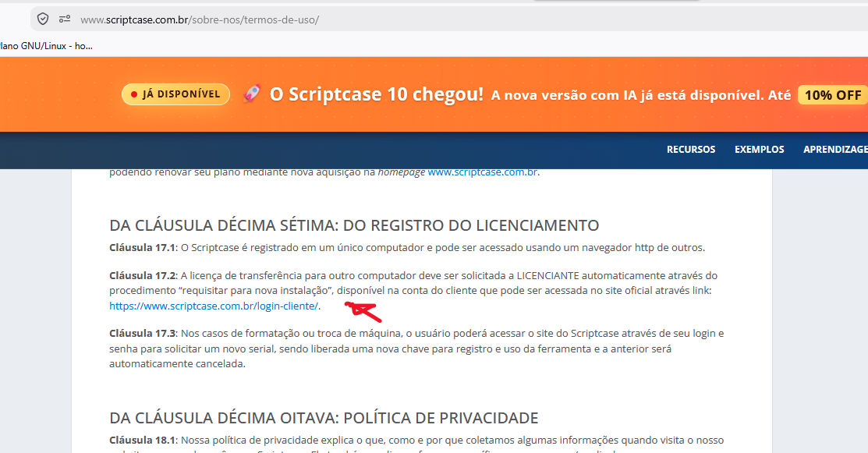Click the "Cláusula 17.1" label
Image resolution: width=868 pixels, height=453 pixels.
tap(142, 248)
